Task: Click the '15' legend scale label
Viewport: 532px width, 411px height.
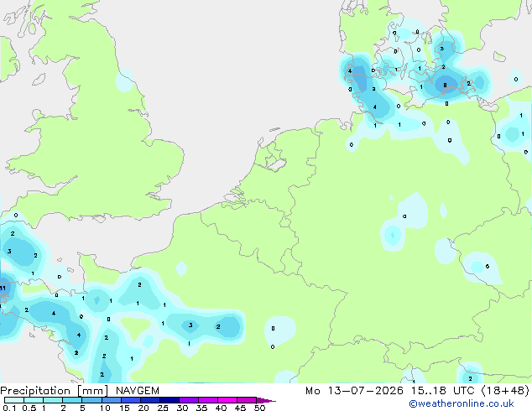Action: click(124, 408)
